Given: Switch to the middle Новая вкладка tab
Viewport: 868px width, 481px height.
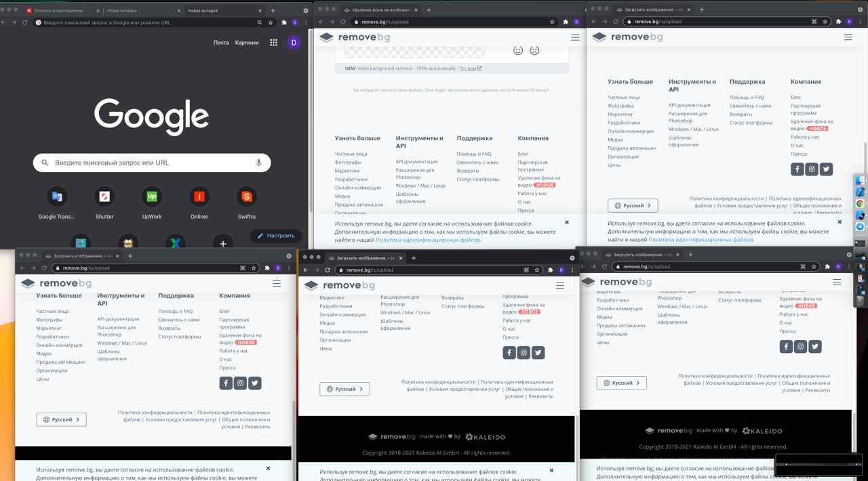Looking at the screenshot, I should point(141,10).
